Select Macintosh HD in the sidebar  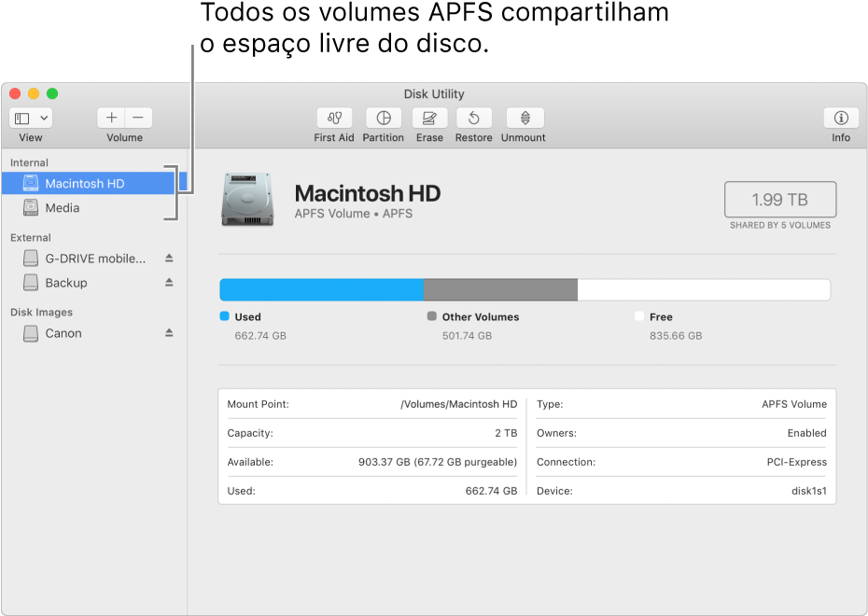[x=83, y=183]
